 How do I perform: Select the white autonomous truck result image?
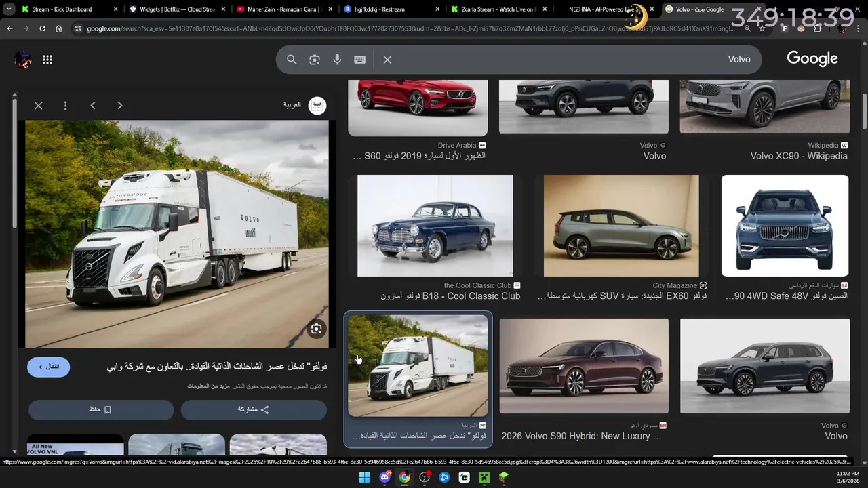tap(418, 366)
